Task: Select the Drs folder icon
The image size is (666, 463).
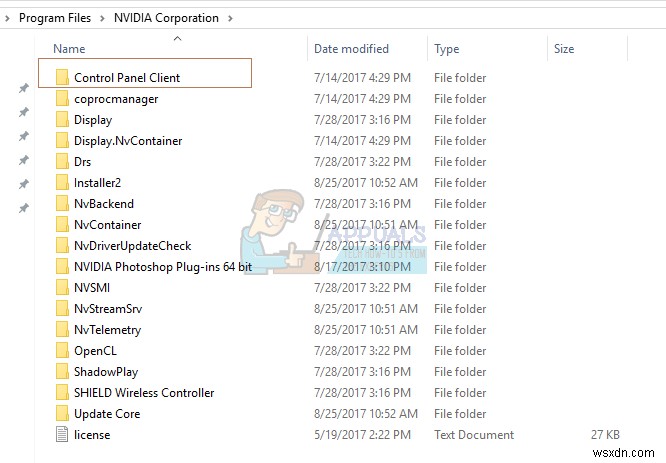Action: [62, 161]
